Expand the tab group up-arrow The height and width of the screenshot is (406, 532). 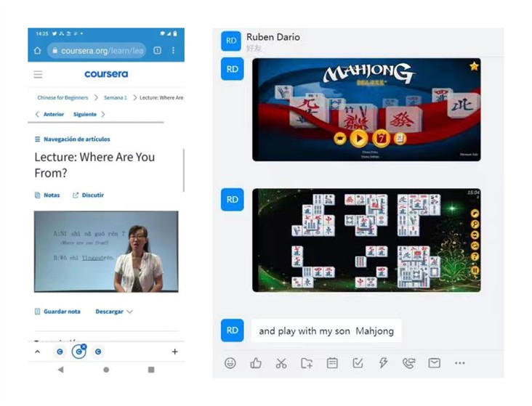tap(37, 352)
